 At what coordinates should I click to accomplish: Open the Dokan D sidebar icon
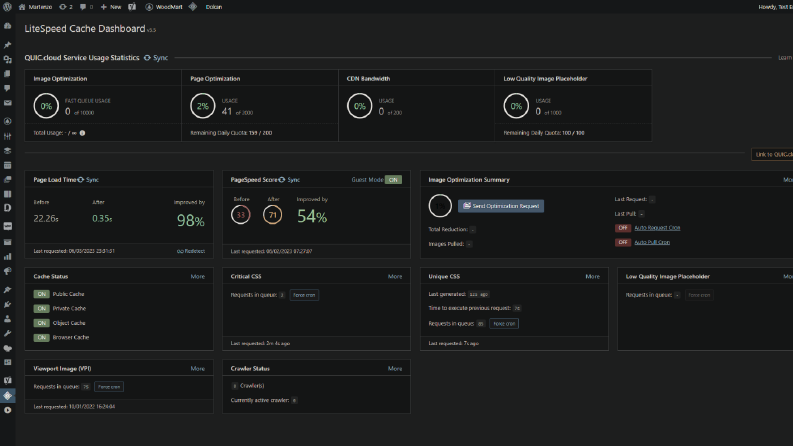(8, 208)
